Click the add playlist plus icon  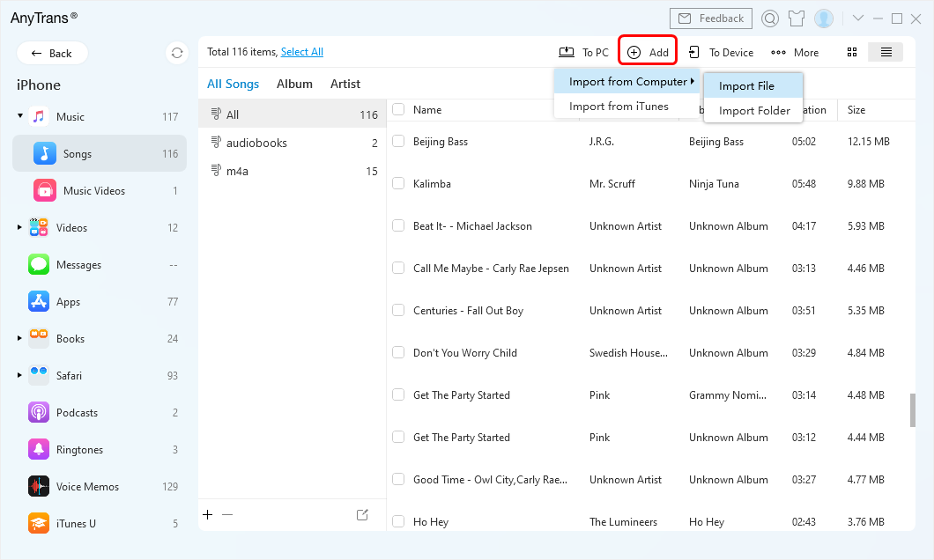click(208, 515)
